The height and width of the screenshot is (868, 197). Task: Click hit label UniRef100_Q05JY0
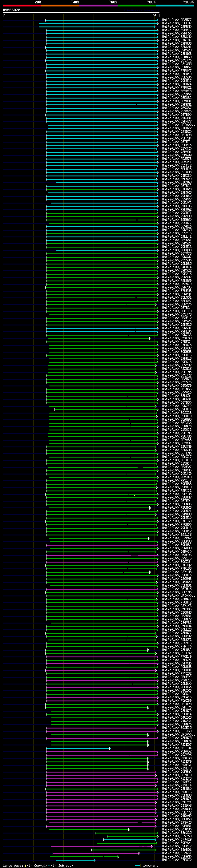(176, 61)
